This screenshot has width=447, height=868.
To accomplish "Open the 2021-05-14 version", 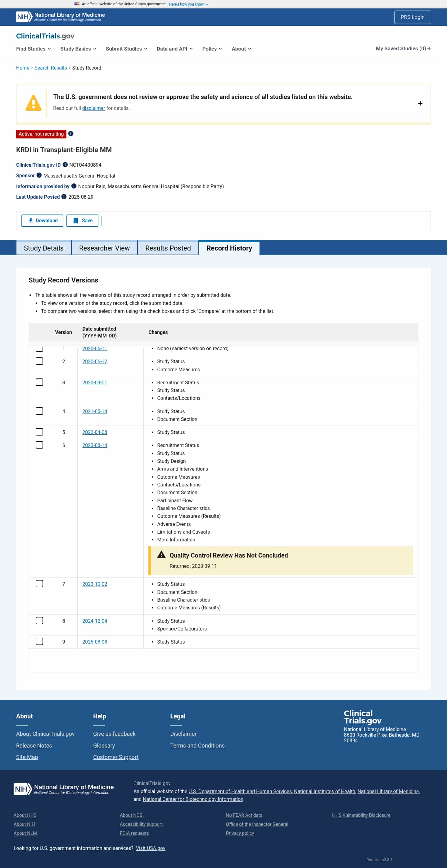I will point(95,411).
